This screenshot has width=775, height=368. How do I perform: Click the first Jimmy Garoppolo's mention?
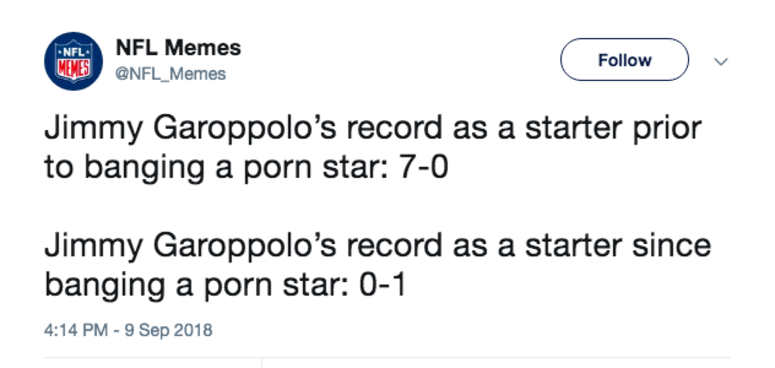point(190,129)
